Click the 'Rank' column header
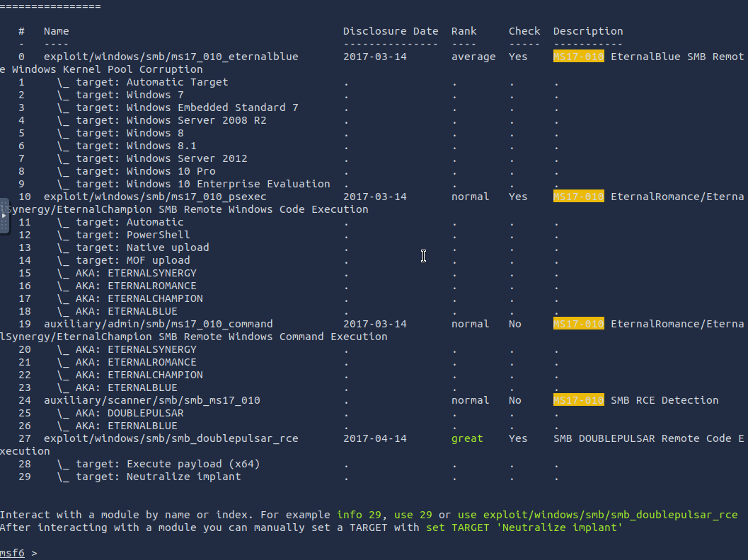The image size is (748, 560). pyautogui.click(x=464, y=31)
